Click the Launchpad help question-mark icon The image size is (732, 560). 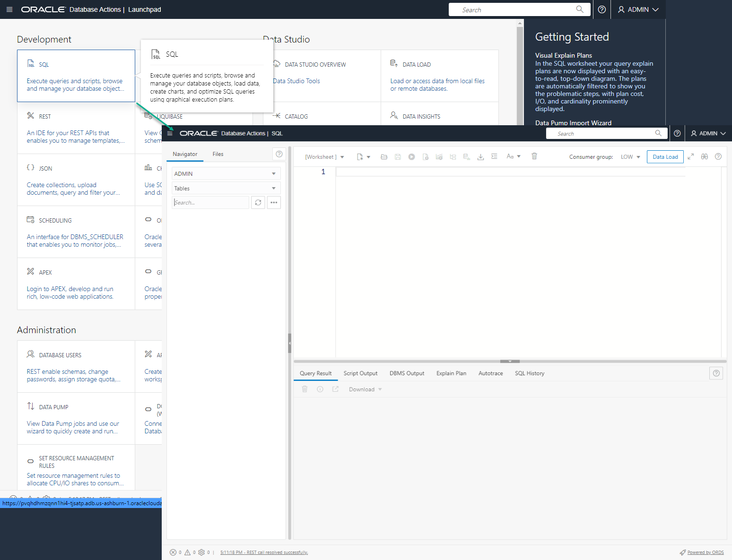pos(602,9)
